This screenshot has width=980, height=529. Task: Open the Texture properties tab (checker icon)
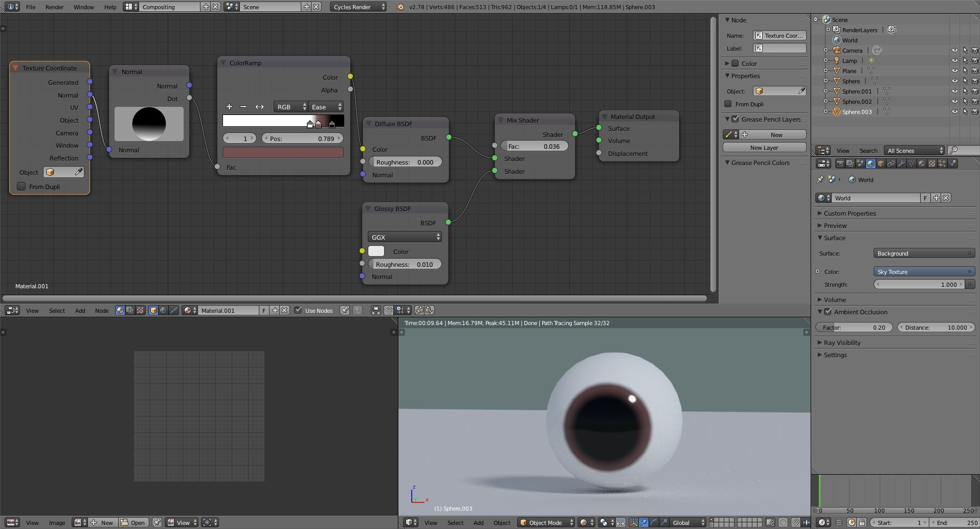point(932,164)
